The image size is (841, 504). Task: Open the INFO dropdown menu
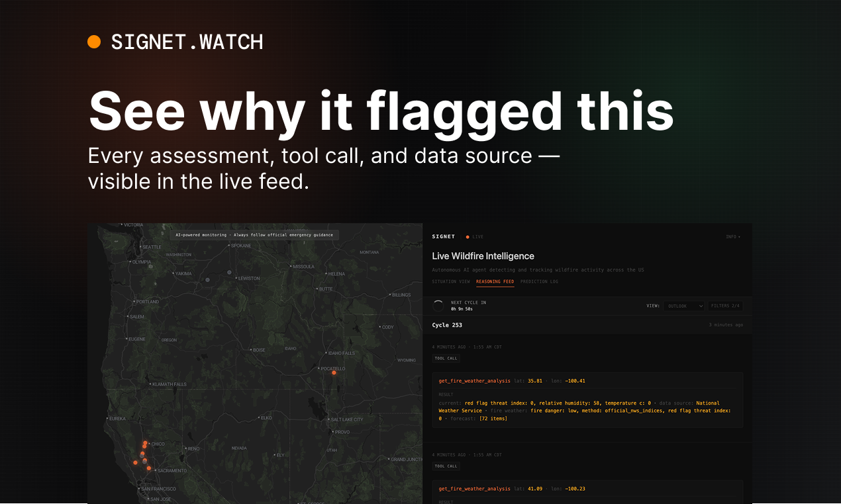(733, 236)
